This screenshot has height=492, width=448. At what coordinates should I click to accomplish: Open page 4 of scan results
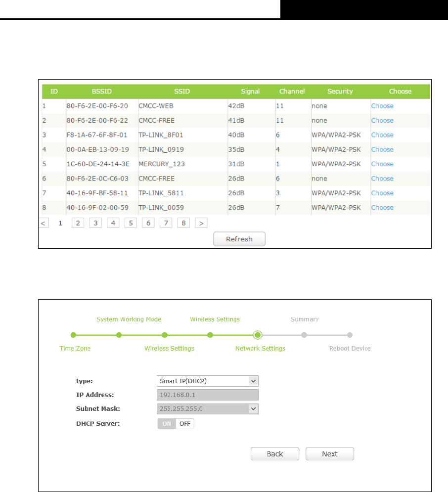click(x=113, y=223)
